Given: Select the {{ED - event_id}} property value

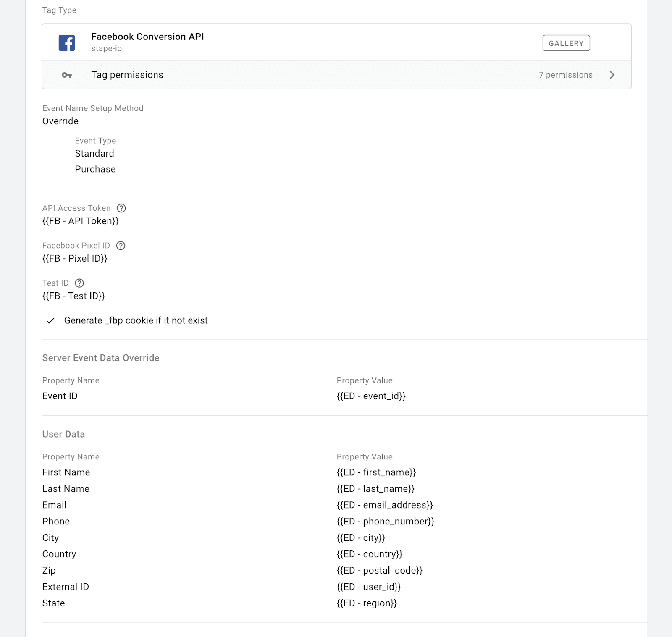Looking at the screenshot, I should pyautogui.click(x=371, y=396).
